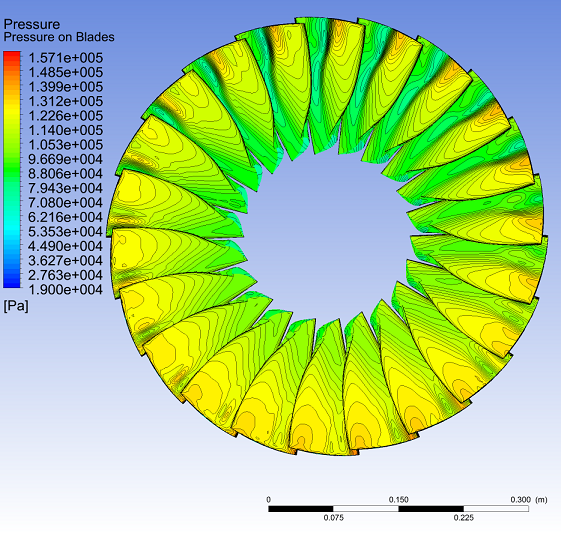Click the yellow section of the color bar
Viewport: 561px width, 533px height.
tap(12, 107)
